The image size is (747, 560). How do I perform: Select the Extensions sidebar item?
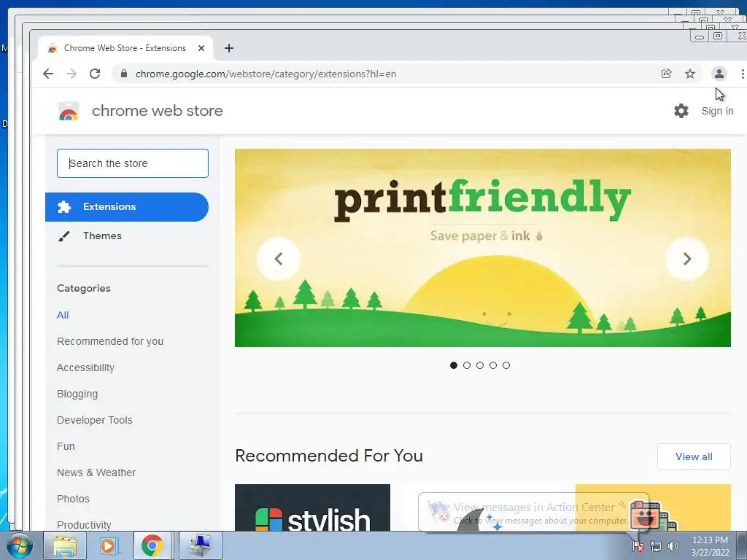pyautogui.click(x=127, y=206)
